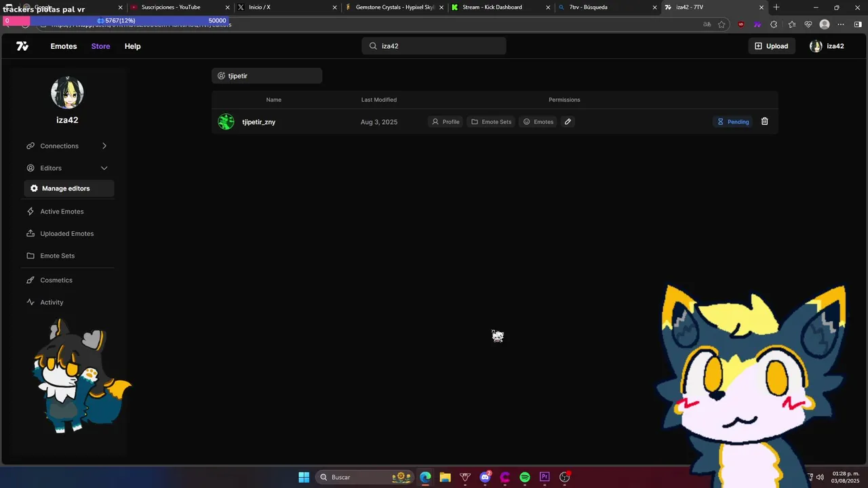The image size is (868, 488).
Task: Click the Upload button
Action: (x=772, y=46)
